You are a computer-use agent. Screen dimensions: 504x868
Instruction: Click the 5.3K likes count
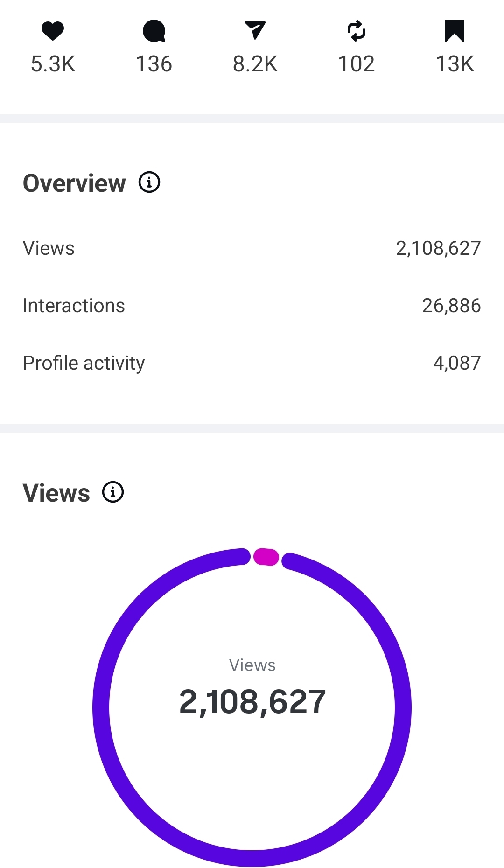pos(53,64)
